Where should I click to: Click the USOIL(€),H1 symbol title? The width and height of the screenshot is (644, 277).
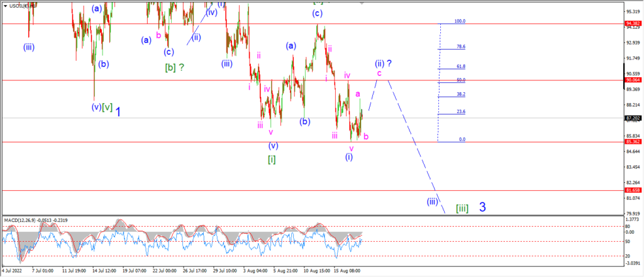coord(24,6)
